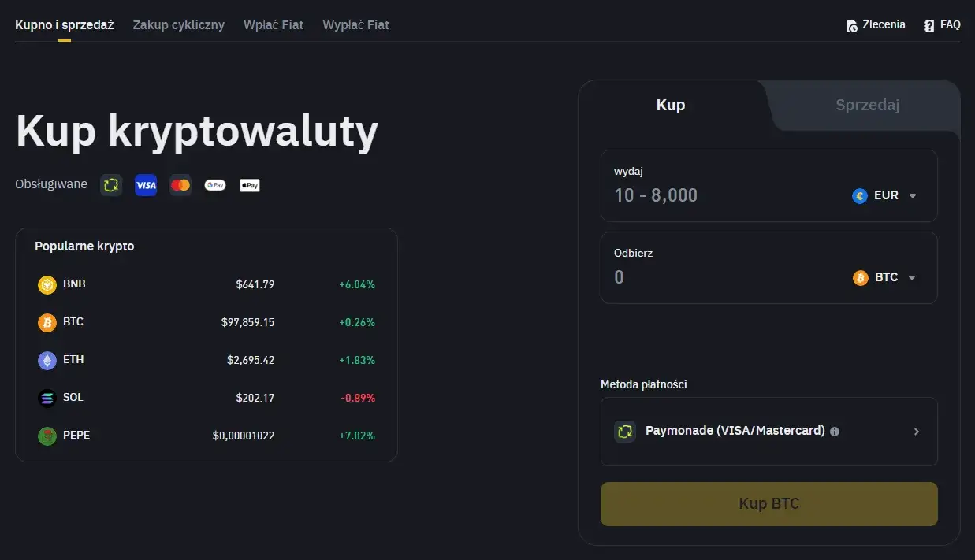Open the Wpłać Fiat menu item
This screenshot has height=560, width=975.
274,24
